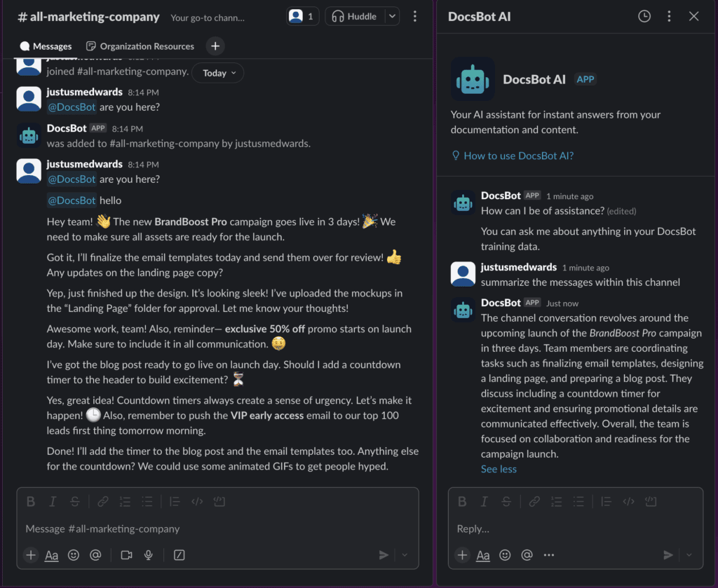Open emoji picker in the channel message composer

coord(74,555)
